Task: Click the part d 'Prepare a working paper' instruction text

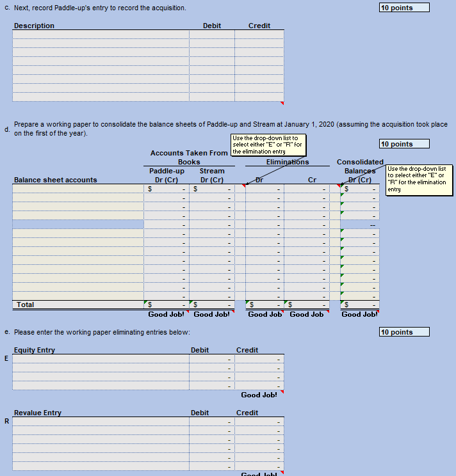Action: pyautogui.click(x=231, y=129)
